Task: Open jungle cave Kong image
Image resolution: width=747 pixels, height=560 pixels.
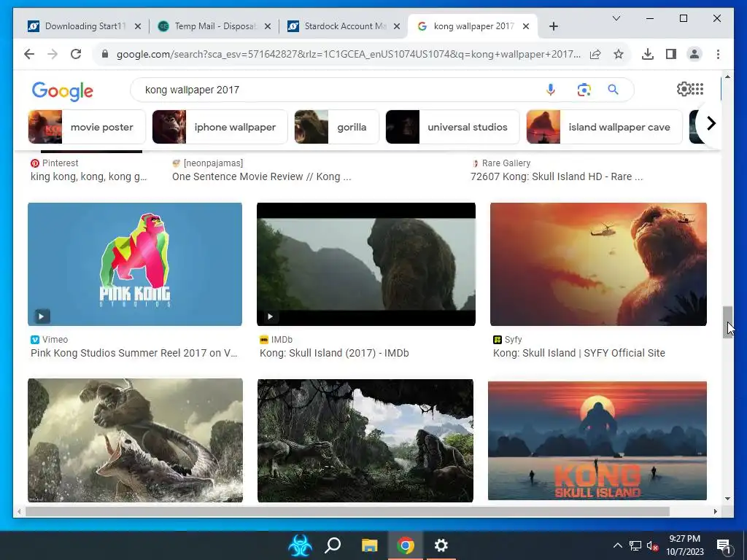Action: click(365, 440)
